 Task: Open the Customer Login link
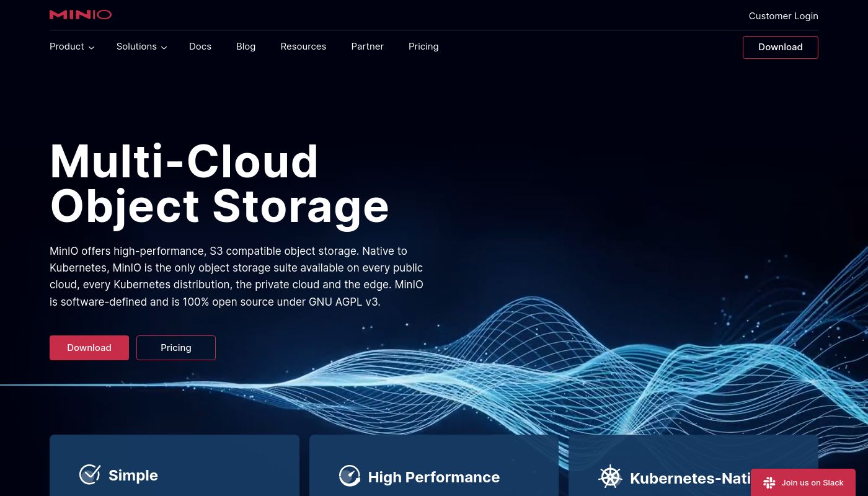pyautogui.click(x=783, y=16)
